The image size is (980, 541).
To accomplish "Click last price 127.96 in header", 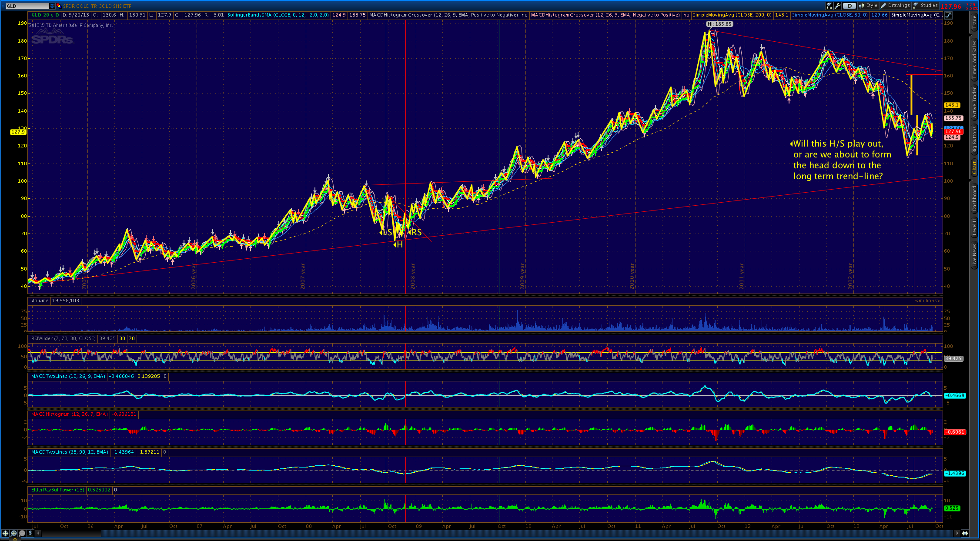I will [951, 6].
